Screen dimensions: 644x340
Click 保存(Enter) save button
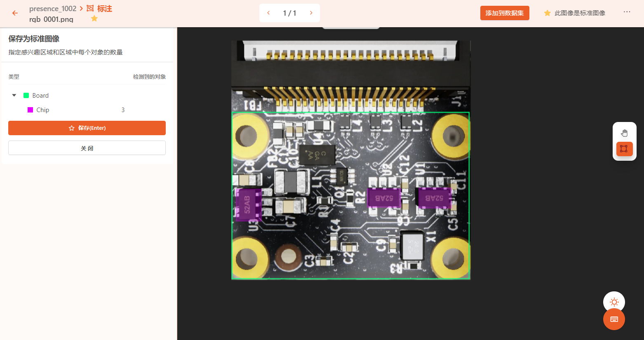pos(87,128)
